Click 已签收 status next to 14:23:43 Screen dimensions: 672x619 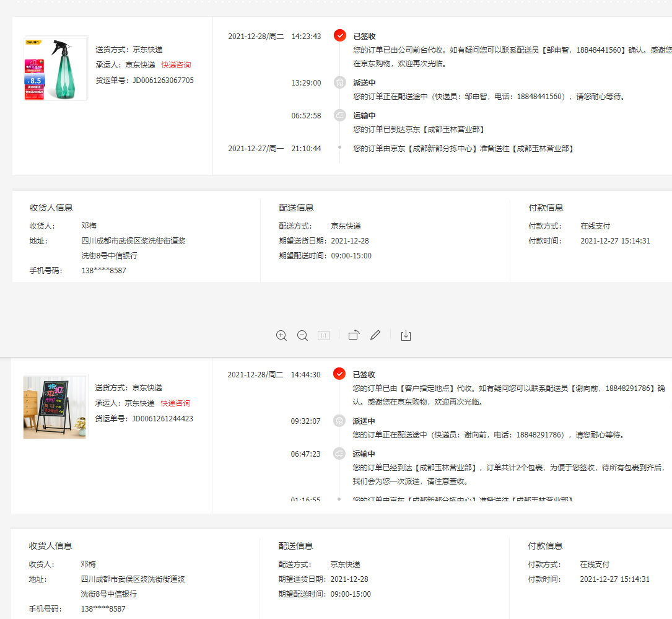point(364,37)
